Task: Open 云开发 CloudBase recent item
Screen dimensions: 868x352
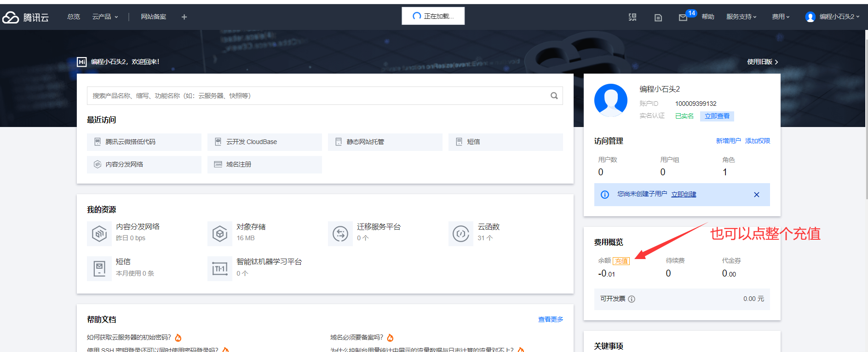Action: click(x=264, y=142)
